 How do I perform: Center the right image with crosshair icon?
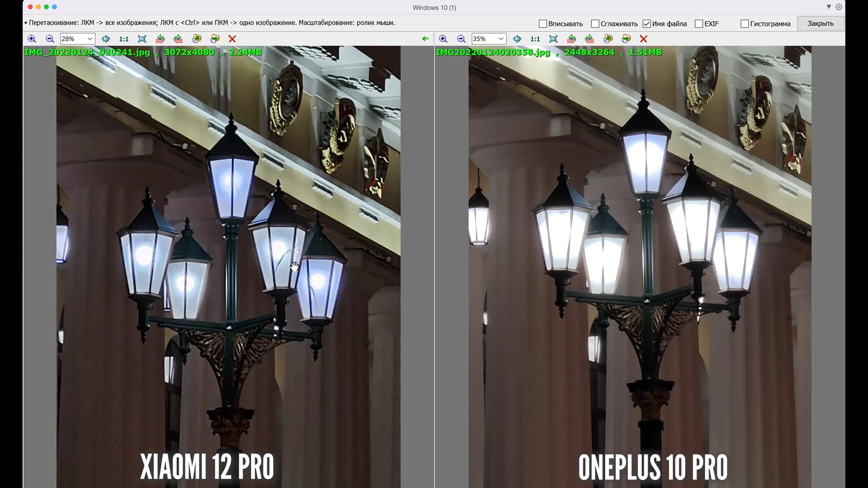(517, 39)
